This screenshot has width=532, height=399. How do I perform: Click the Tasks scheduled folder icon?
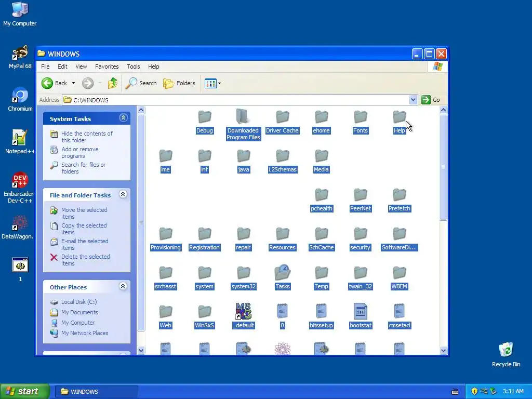pos(282,273)
